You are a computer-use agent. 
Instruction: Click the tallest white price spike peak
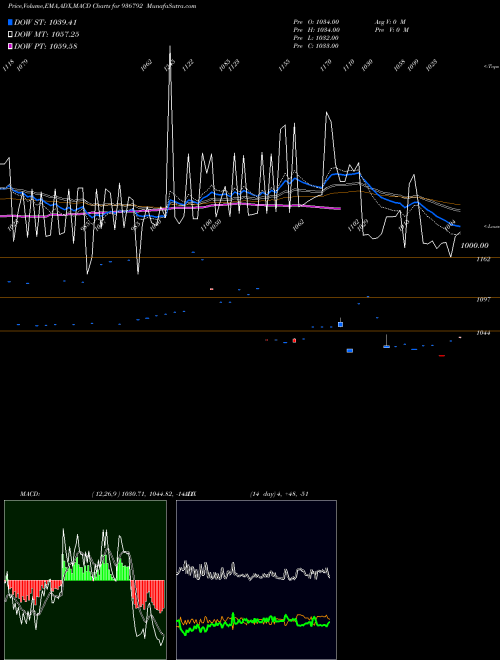pyautogui.click(x=170, y=46)
